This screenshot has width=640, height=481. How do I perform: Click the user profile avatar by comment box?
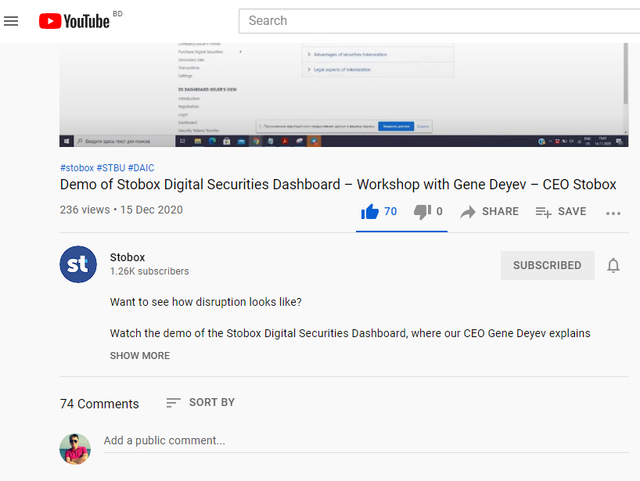(75, 449)
